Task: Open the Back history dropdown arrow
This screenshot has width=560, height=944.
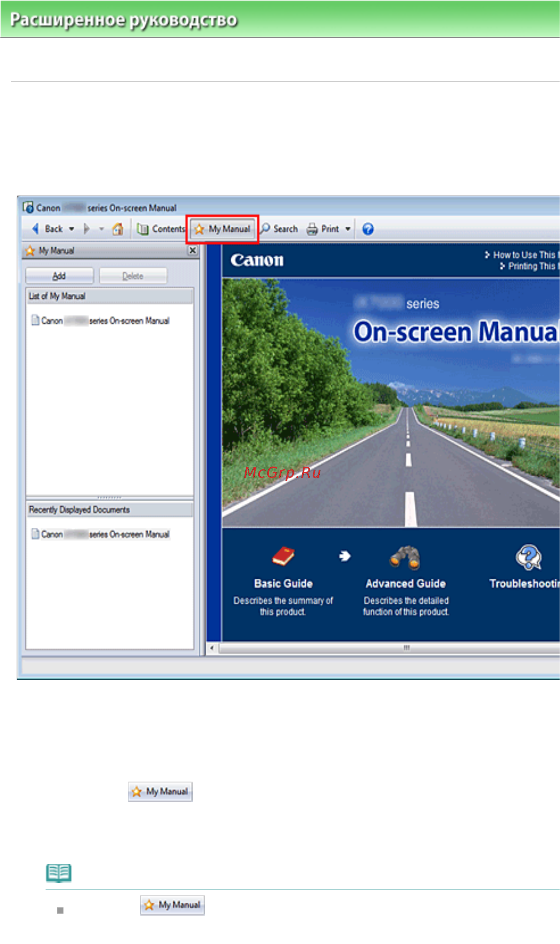Action: click(x=72, y=229)
